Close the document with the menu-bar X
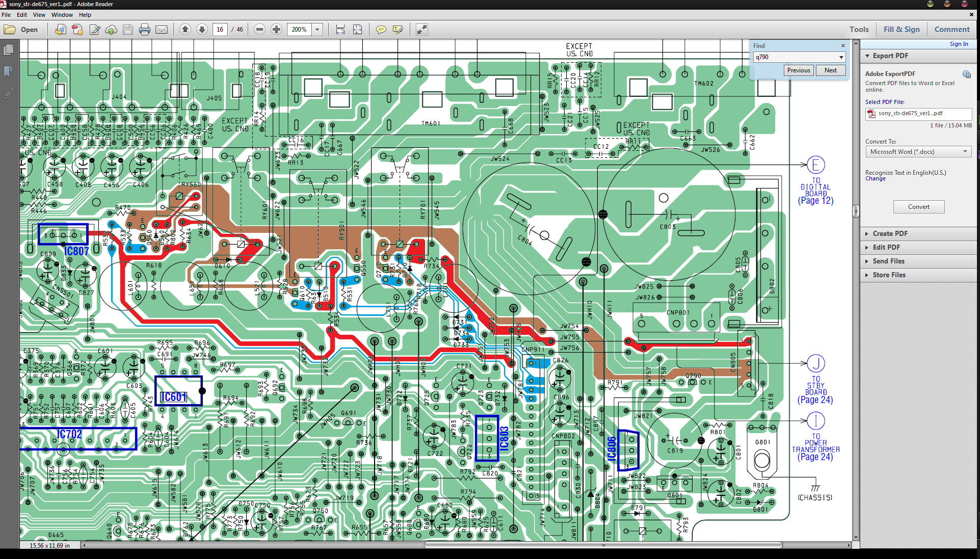 [x=971, y=15]
